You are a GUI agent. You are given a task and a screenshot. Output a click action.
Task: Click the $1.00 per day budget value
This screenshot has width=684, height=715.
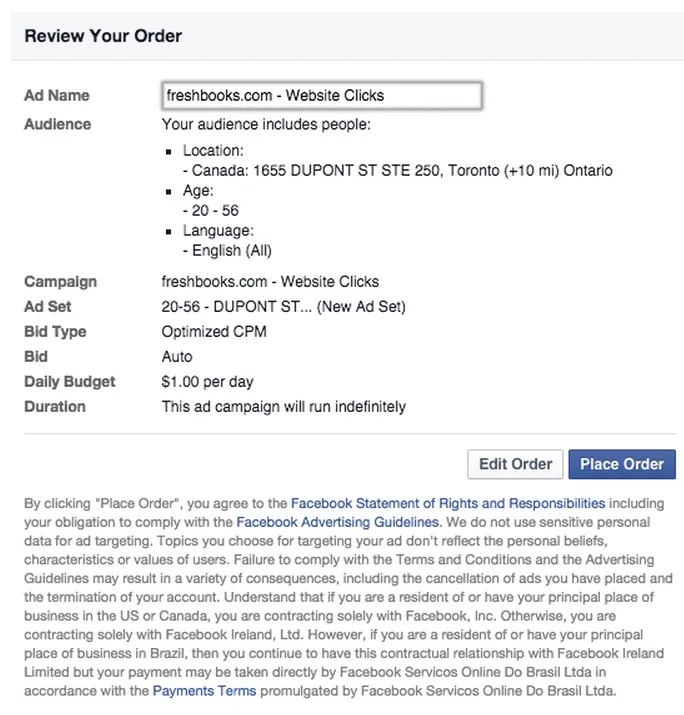208,382
